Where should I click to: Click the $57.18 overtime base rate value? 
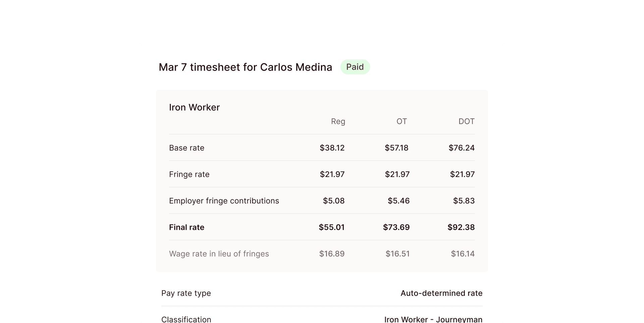coord(397,148)
